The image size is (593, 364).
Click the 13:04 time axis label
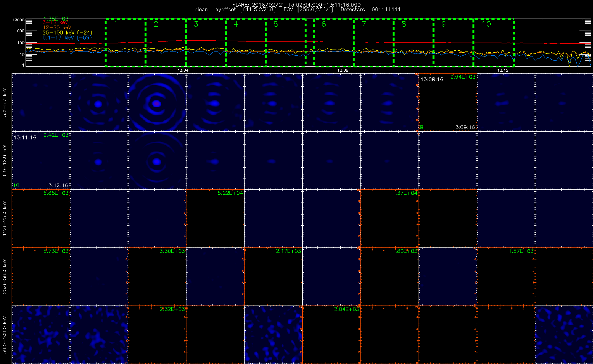coord(183,70)
